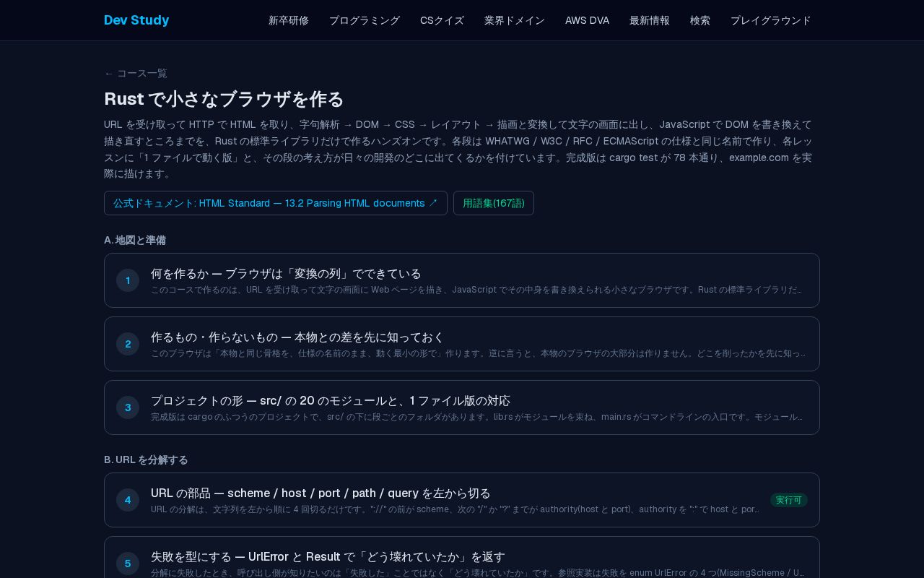Click the section heading A. 地図と準備

pyautogui.click(x=135, y=240)
